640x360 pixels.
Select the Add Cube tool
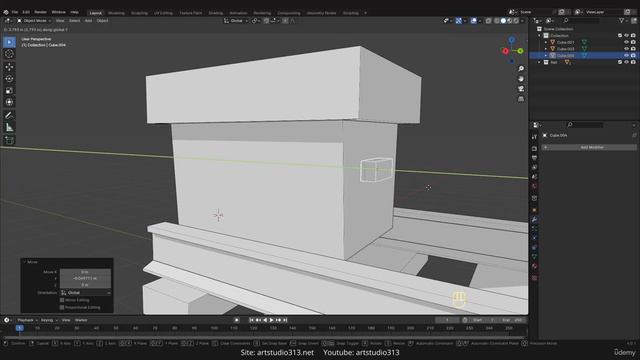tap(9, 140)
